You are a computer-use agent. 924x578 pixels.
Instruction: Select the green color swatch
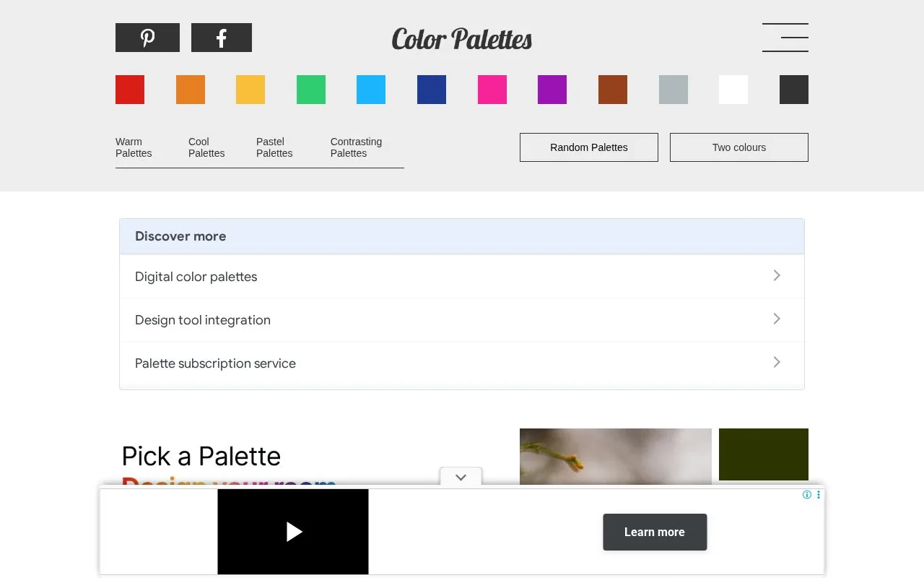[x=311, y=90]
